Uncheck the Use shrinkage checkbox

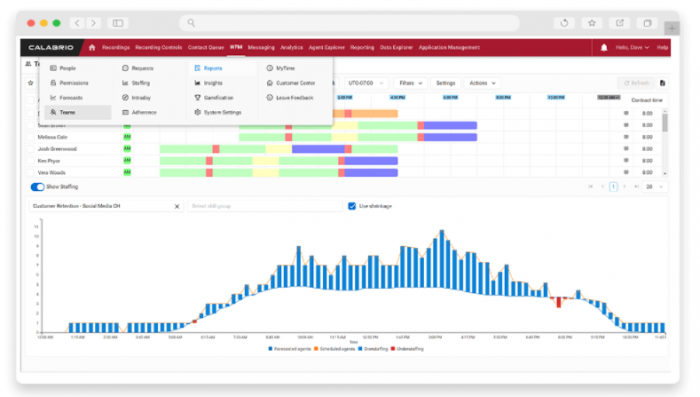click(x=352, y=206)
